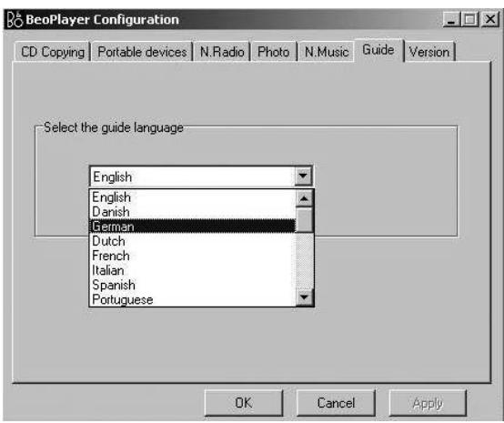Click the list scrollbar up arrow
This screenshot has height=423, width=504.
[304, 198]
